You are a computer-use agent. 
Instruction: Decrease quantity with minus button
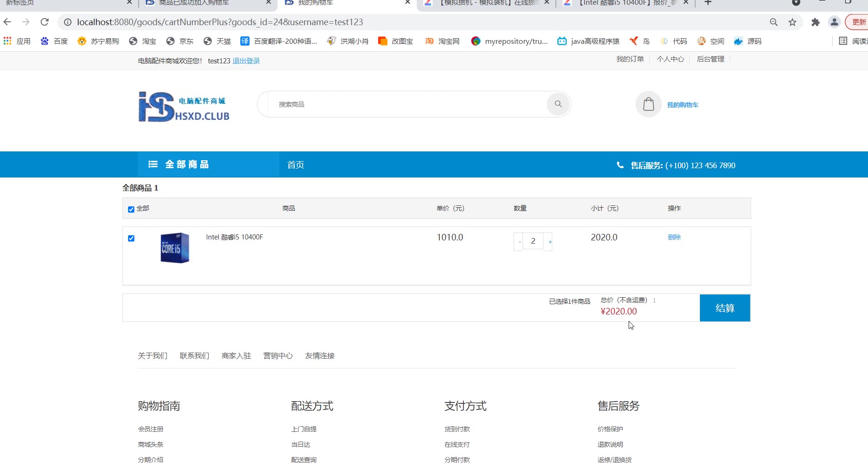point(518,241)
